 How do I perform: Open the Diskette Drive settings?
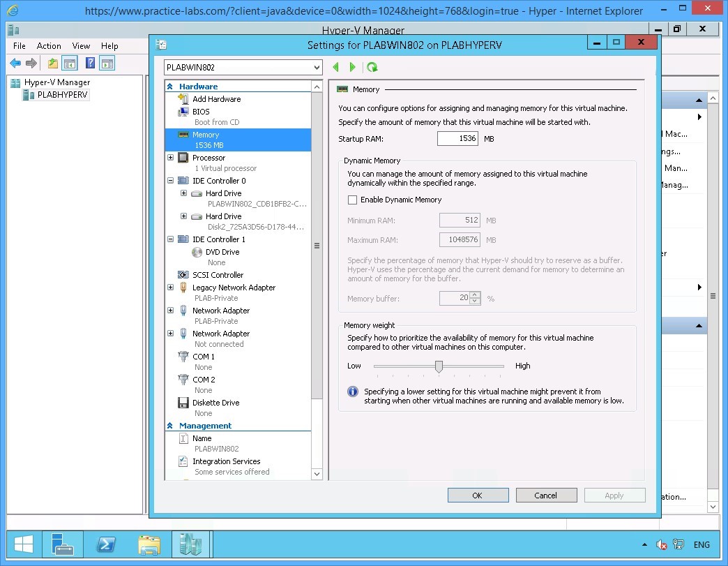[x=218, y=402]
